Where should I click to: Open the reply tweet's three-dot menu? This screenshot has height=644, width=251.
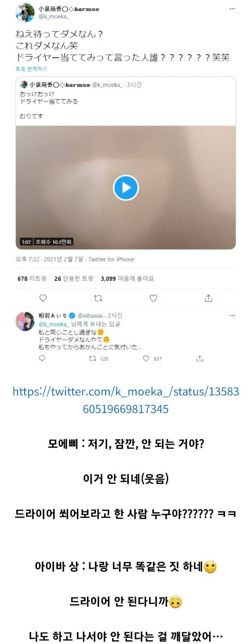pos(232,315)
